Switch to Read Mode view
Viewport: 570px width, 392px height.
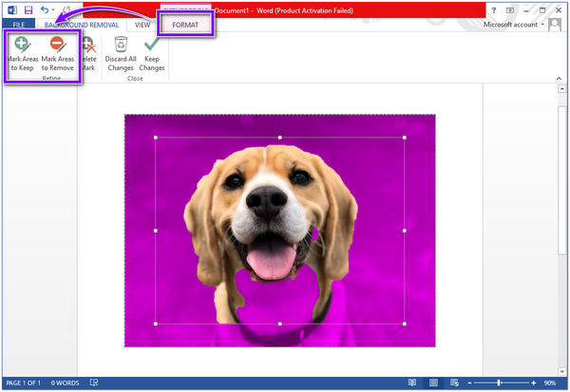pyautogui.click(x=412, y=383)
